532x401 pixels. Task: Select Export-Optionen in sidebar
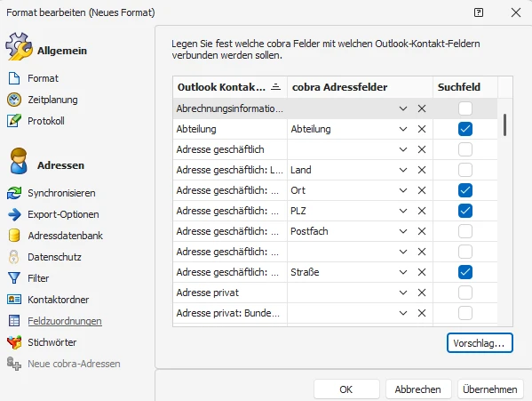click(63, 214)
